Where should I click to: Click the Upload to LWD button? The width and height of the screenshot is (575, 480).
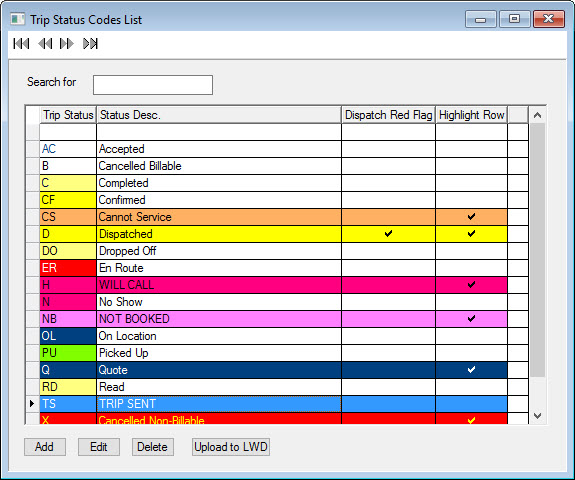[x=231, y=447]
